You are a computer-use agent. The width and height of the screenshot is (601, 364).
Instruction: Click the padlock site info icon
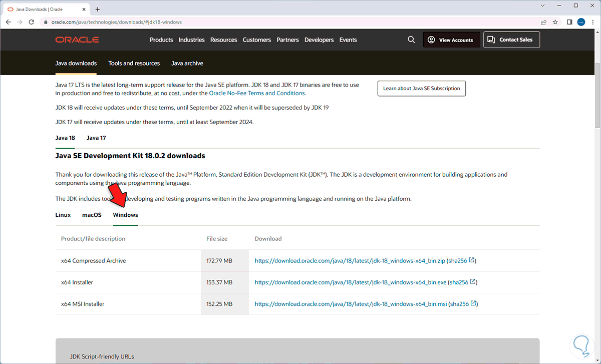[46, 22]
